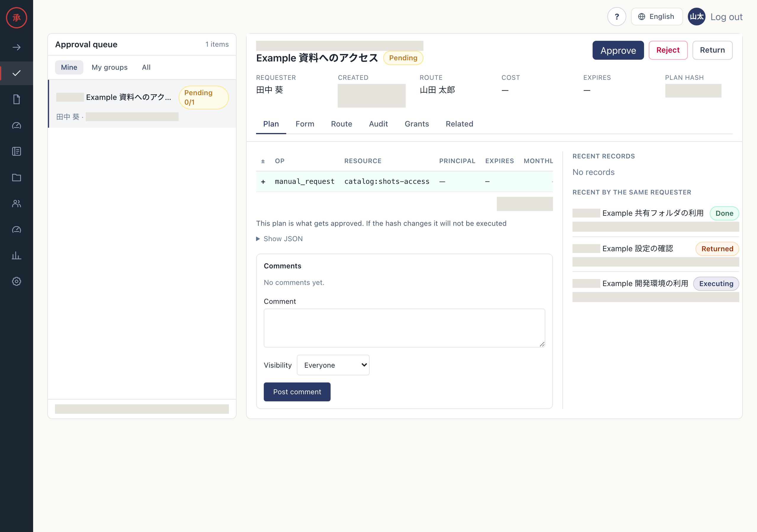Click the Log out link
757x532 pixels.
(x=726, y=17)
